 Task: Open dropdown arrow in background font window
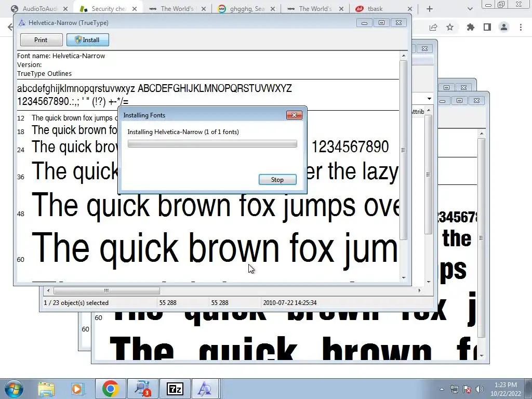click(429, 99)
